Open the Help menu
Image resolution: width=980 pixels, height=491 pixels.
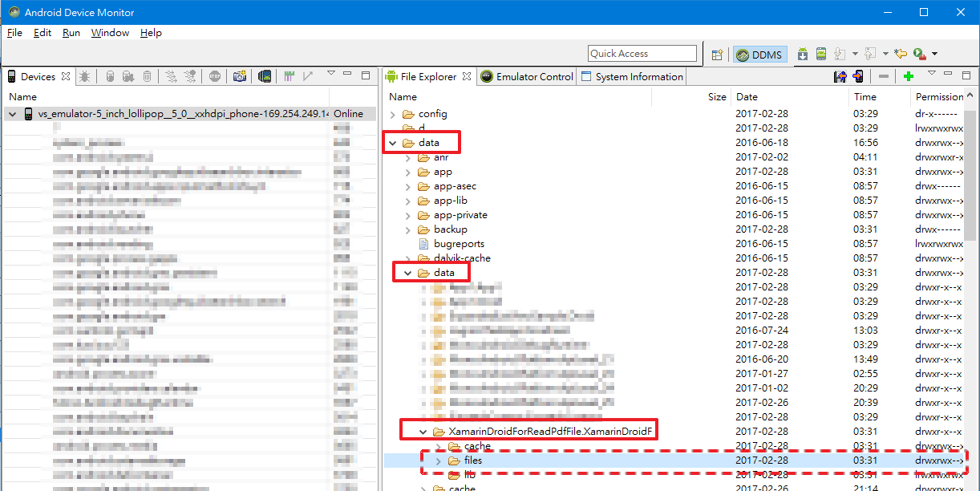pyautogui.click(x=151, y=33)
